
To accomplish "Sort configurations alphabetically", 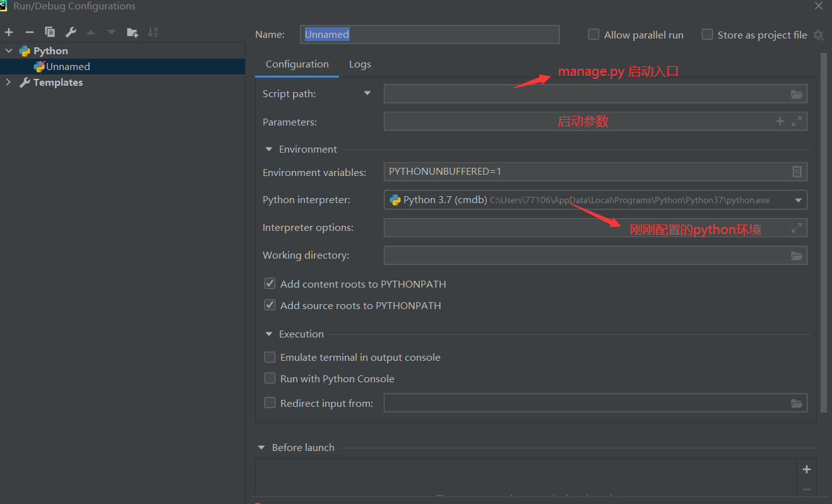I will (153, 32).
